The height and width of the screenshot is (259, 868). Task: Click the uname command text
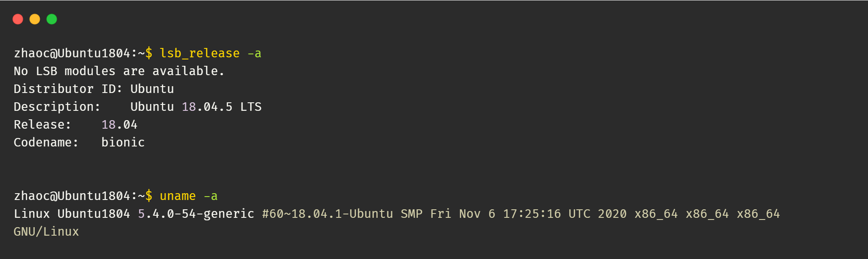178,196
